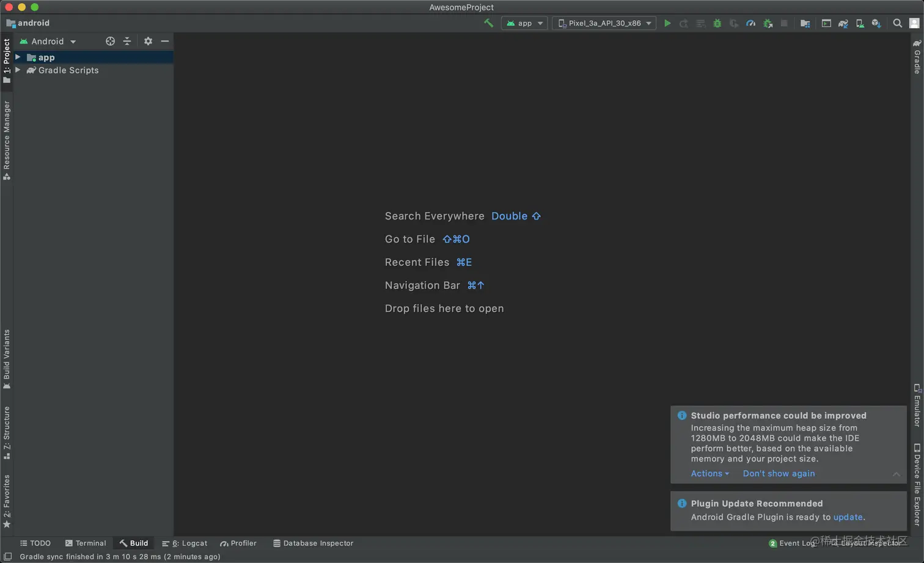Click the Search Everywhere hint text
This screenshot has width=924, height=563.
click(435, 216)
